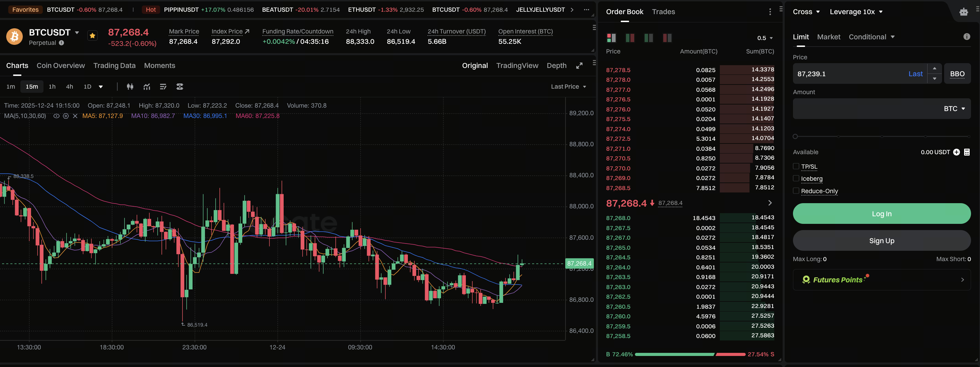Click the Bitcoin coin logo
Image resolution: width=980 pixels, height=367 pixels.
(x=14, y=37)
